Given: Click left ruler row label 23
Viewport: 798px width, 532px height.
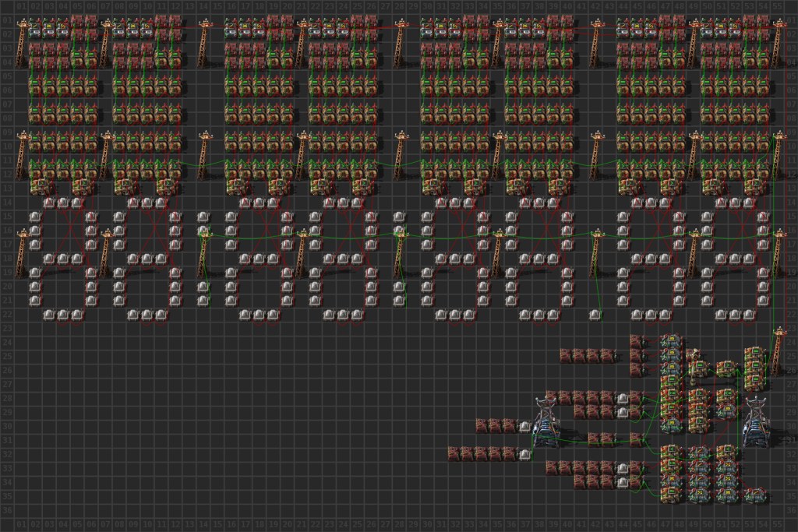Looking at the screenshot, I should click(x=8, y=329).
